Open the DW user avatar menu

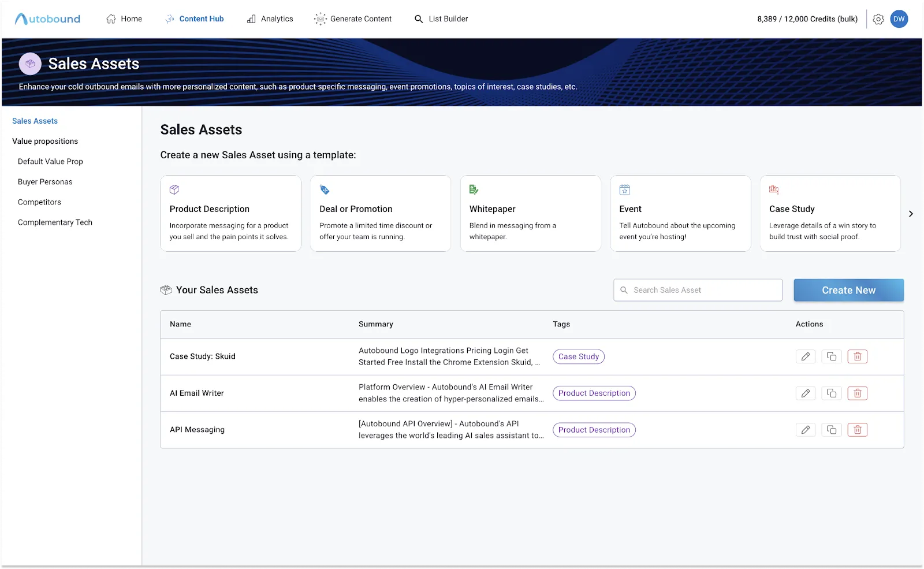(899, 19)
